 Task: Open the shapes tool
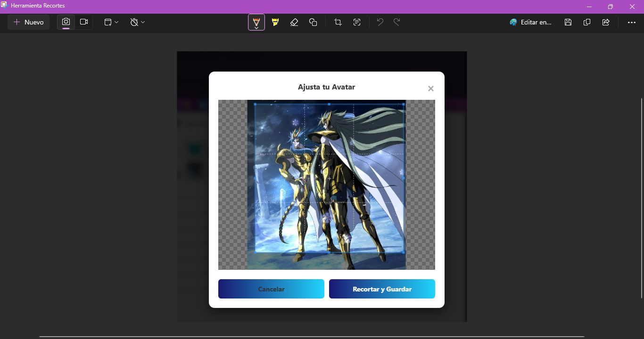coord(313,22)
